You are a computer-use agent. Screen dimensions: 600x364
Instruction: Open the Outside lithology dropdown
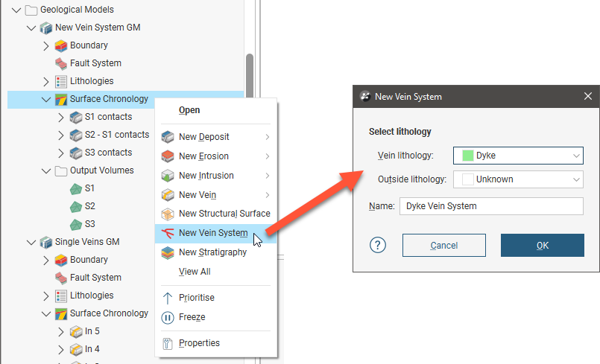coord(518,179)
